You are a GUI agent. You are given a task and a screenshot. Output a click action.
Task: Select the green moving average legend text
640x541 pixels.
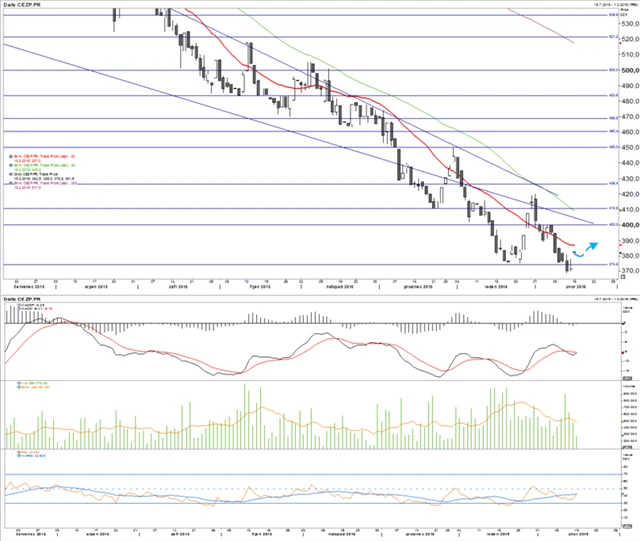44,167
